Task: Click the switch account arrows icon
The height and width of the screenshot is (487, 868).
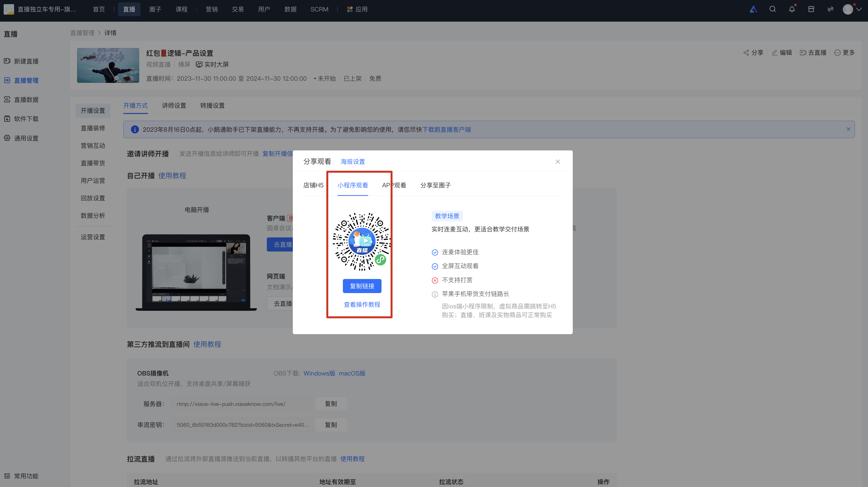Action: coord(830,9)
